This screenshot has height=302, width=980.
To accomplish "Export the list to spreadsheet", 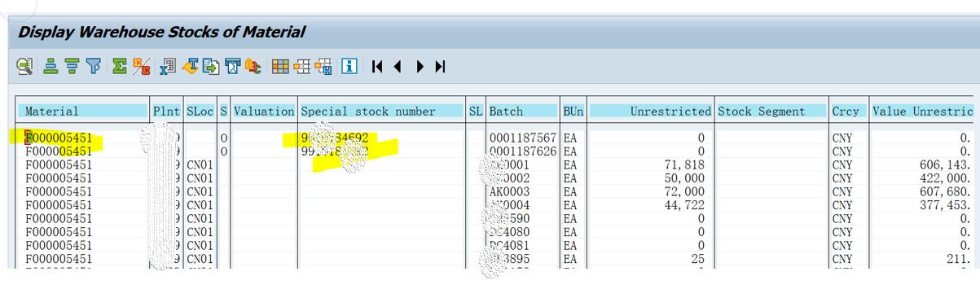I will [169, 66].
